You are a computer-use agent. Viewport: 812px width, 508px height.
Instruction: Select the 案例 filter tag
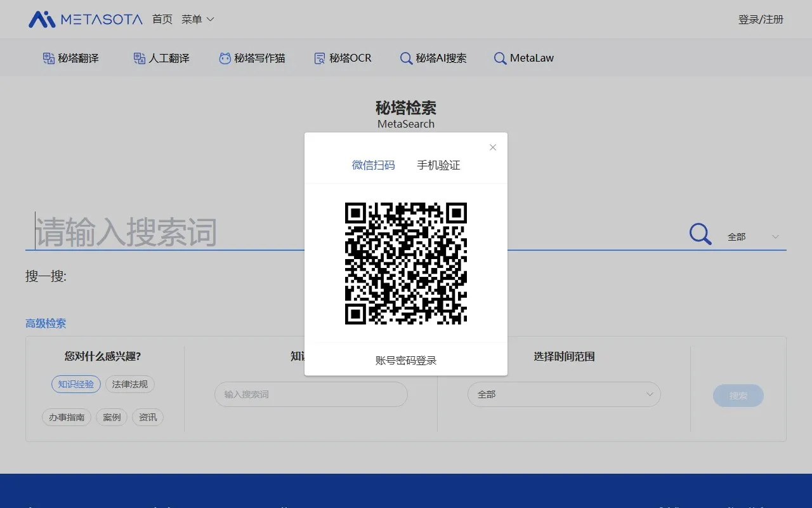coord(112,417)
